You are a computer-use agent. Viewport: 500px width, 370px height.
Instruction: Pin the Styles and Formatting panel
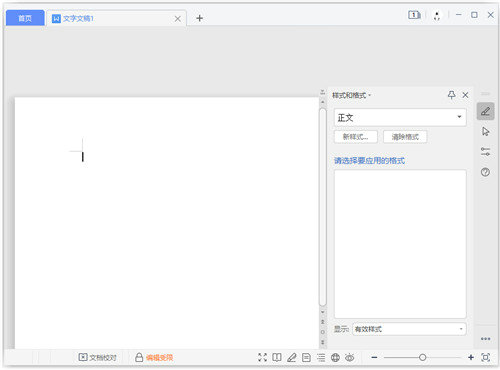[x=451, y=95]
